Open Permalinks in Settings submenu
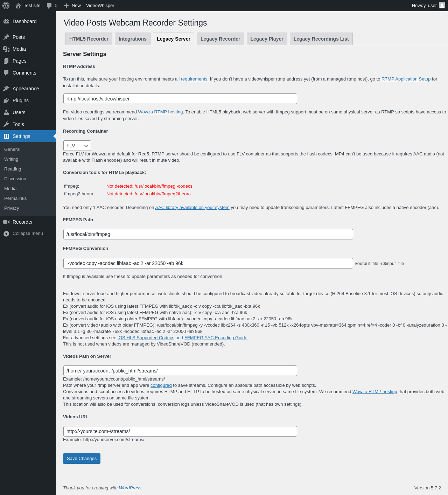Viewport: 448px width, 495px height. click(x=15, y=198)
